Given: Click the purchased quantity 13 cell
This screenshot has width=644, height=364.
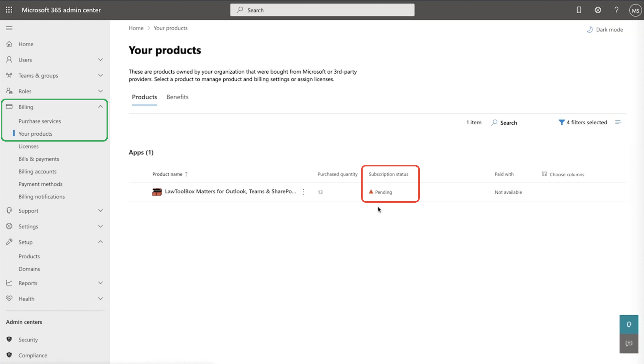Looking at the screenshot, I should pos(320,192).
